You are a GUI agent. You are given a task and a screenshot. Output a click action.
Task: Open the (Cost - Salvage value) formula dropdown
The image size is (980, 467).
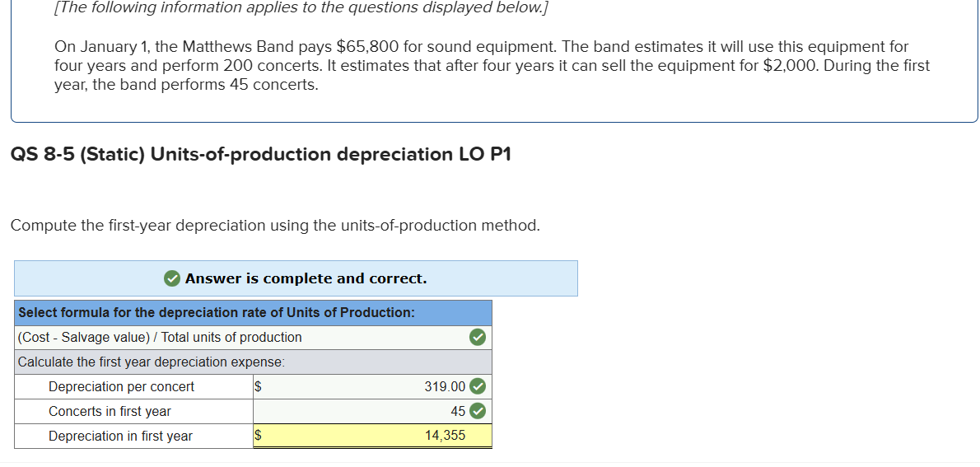coord(239,337)
